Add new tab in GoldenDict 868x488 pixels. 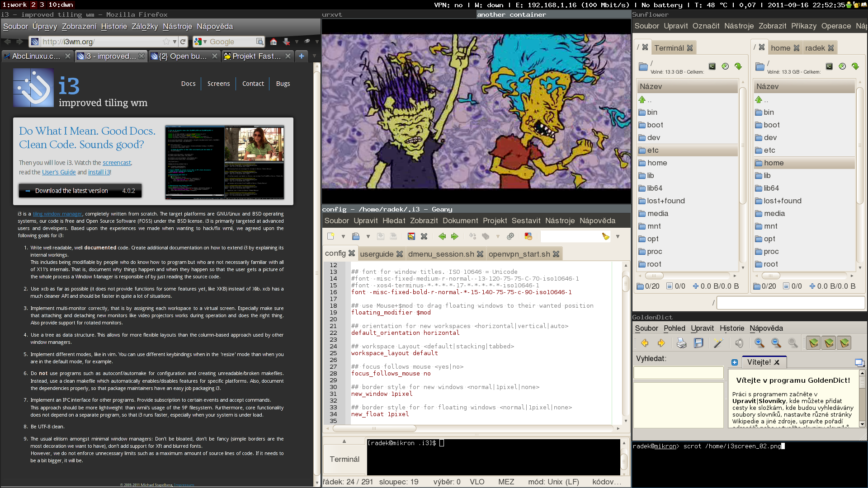(x=735, y=362)
